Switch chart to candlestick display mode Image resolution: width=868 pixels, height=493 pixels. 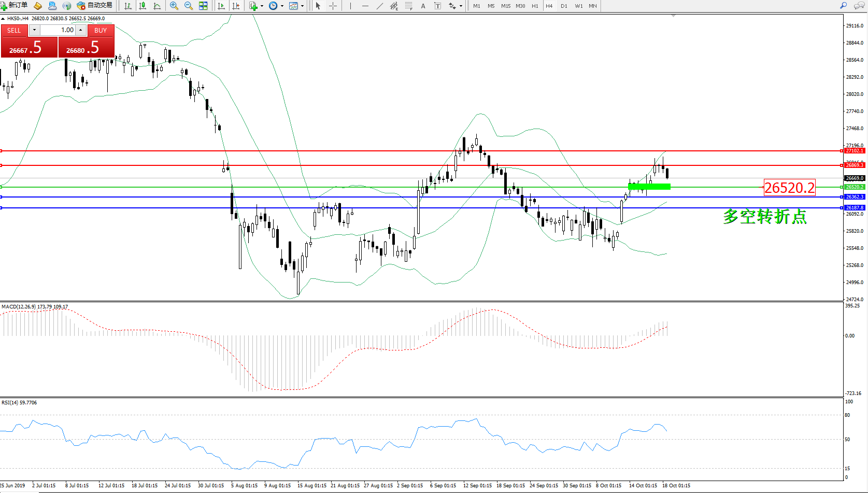[x=143, y=6]
